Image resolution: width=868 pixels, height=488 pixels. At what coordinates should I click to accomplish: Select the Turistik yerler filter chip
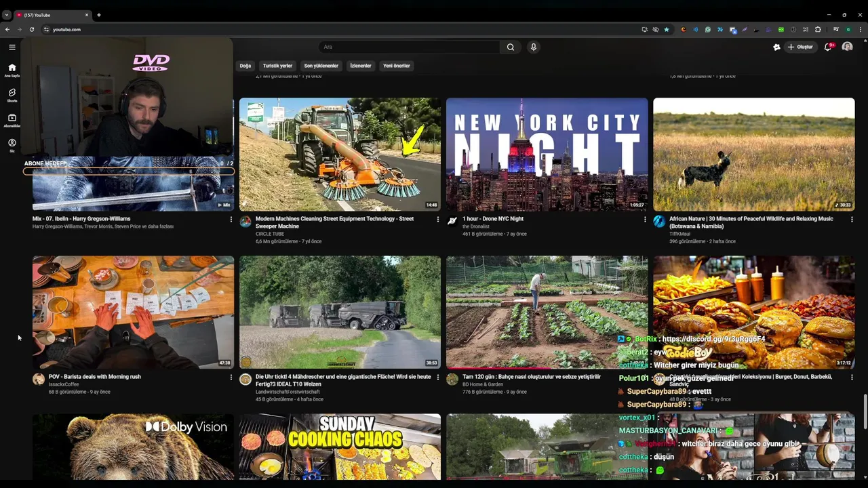point(277,66)
